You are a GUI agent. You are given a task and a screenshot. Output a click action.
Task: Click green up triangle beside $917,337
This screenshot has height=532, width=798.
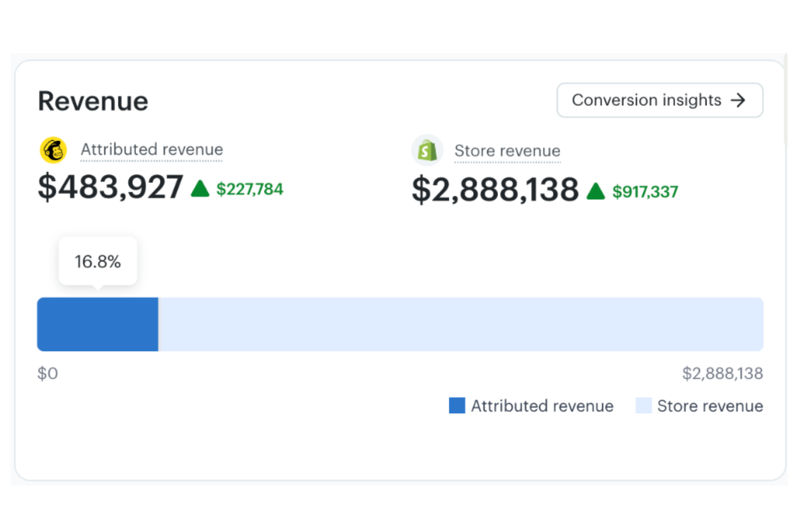[x=596, y=191]
